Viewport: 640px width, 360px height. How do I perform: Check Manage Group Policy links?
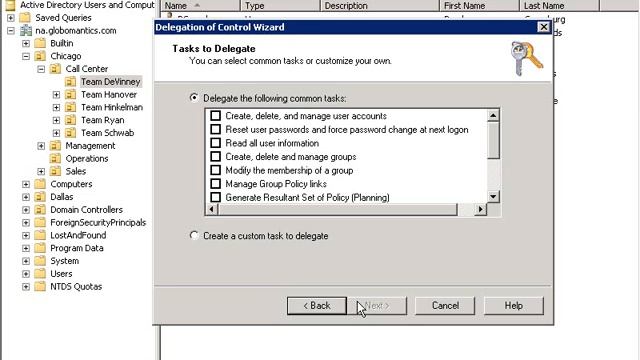coord(216,184)
